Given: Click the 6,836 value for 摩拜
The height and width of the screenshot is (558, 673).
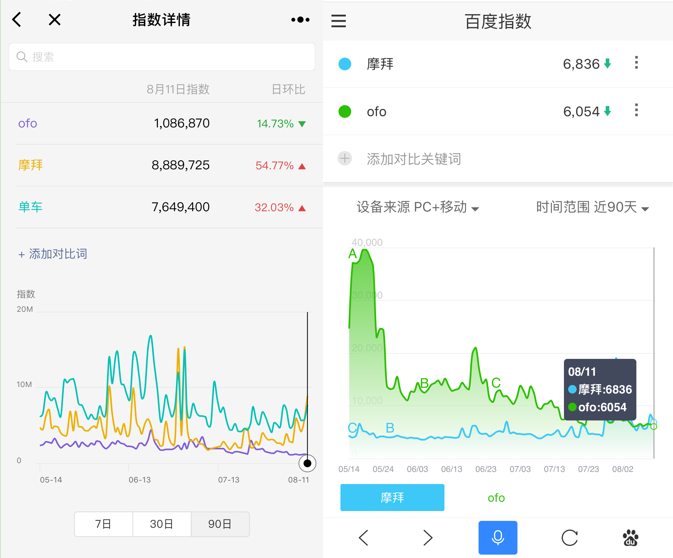Looking at the screenshot, I should [x=581, y=64].
